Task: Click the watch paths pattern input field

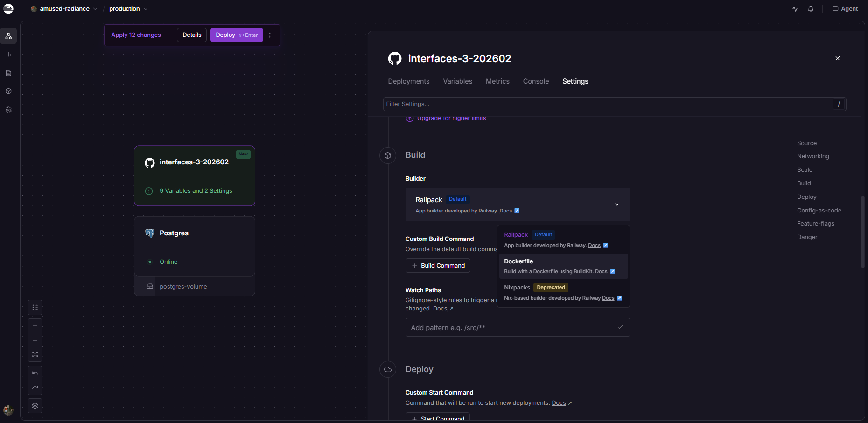Action: [518, 327]
